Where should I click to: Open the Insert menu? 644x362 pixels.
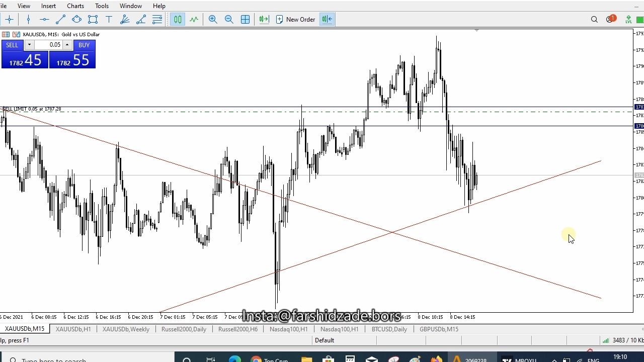tap(48, 6)
